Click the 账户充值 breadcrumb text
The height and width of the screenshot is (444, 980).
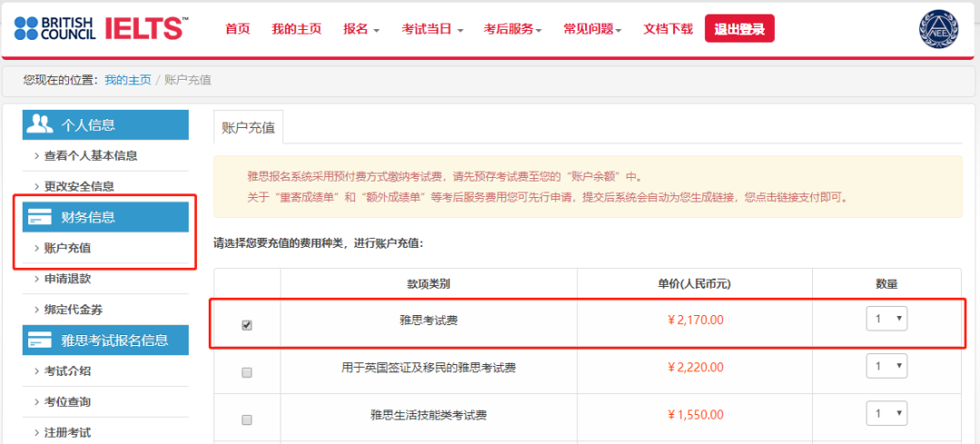(188, 80)
